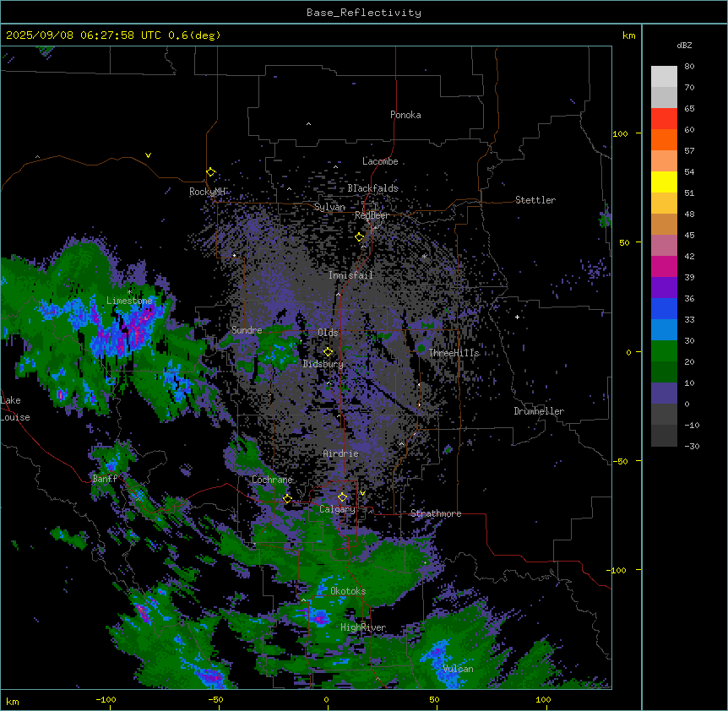728x711 pixels.
Task: Pick the light gray 80-70 dBZ swatch
Action: coord(664,77)
